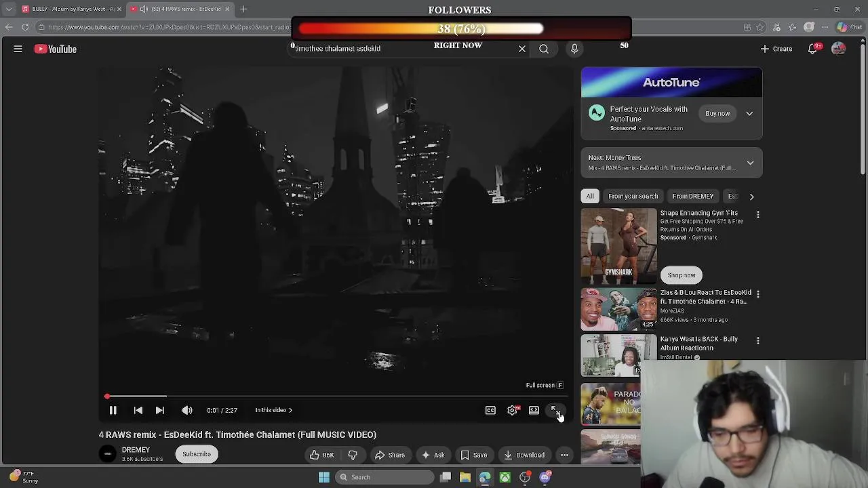Image resolution: width=868 pixels, height=488 pixels.
Task: Save video to a playlist
Action: pyautogui.click(x=474, y=455)
